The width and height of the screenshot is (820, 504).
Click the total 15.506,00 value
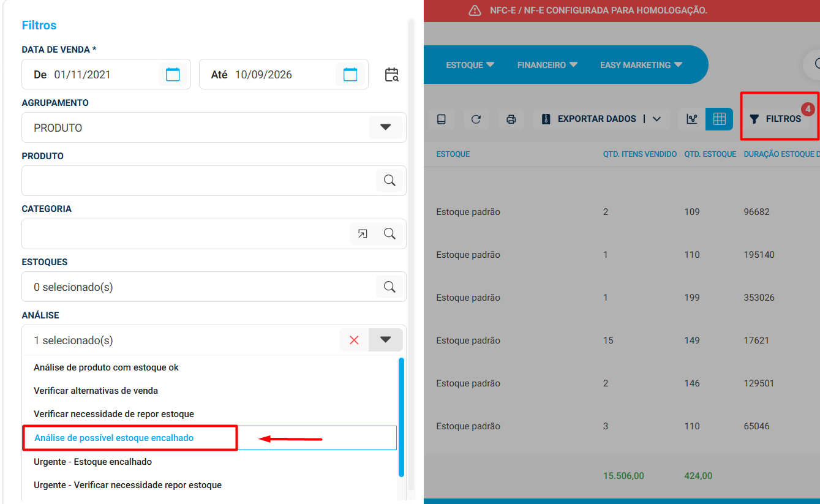click(623, 476)
